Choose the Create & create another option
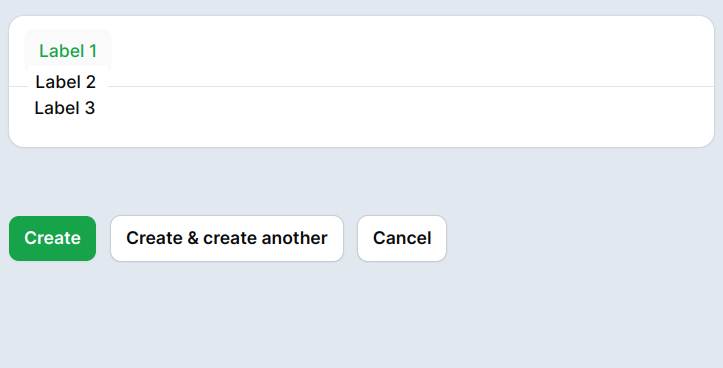The height and width of the screenshot is (368, 723). 227,238
